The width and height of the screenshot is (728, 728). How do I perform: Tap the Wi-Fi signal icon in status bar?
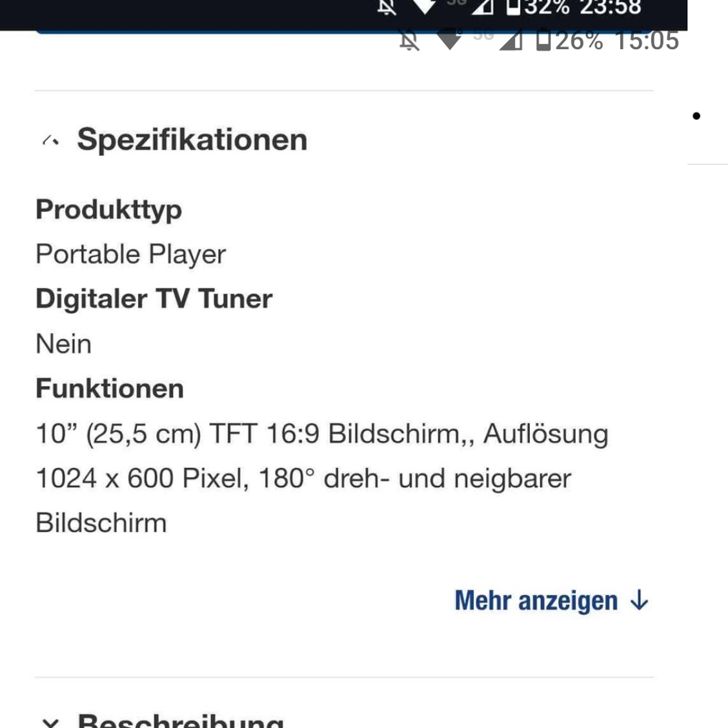449,39
